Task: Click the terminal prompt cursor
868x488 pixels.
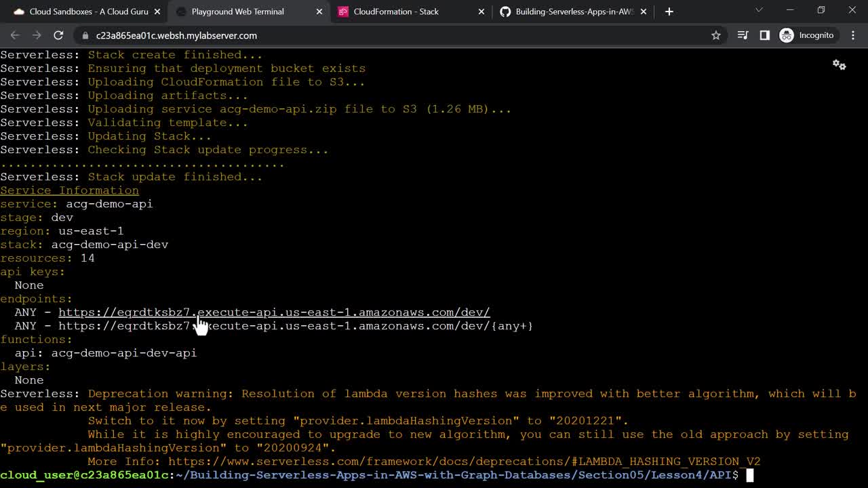Action: [750, 475]
